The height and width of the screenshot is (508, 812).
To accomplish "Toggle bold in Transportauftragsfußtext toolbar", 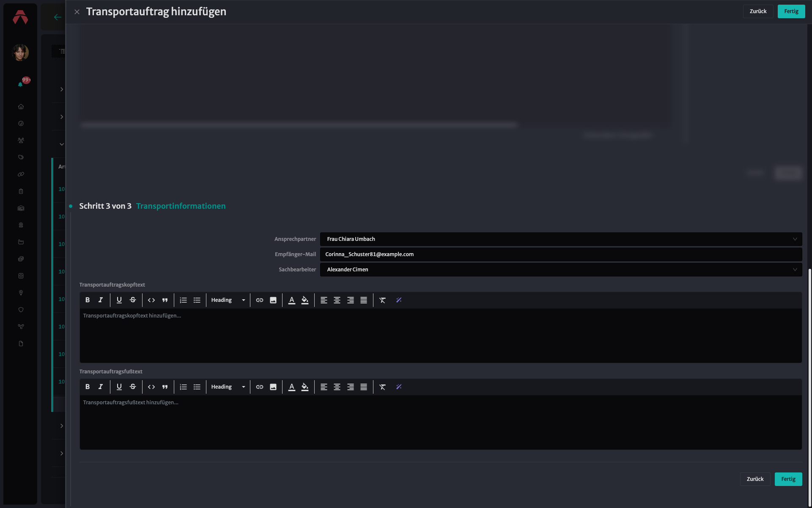I will coord(88,387).
